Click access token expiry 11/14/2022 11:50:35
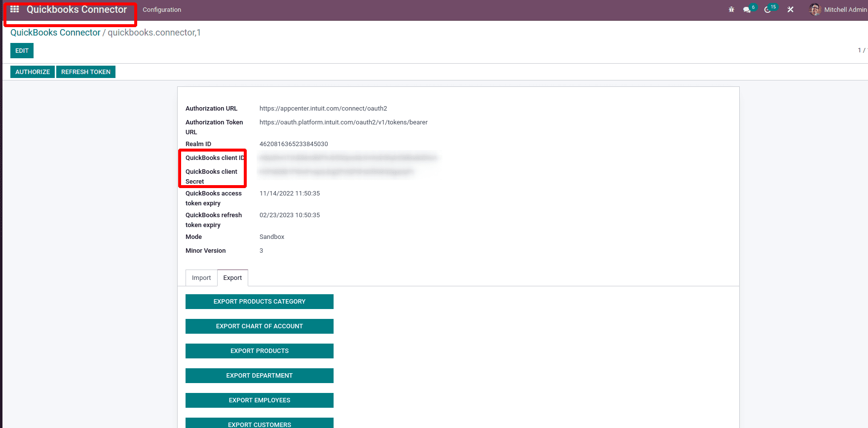 [290, 194]
